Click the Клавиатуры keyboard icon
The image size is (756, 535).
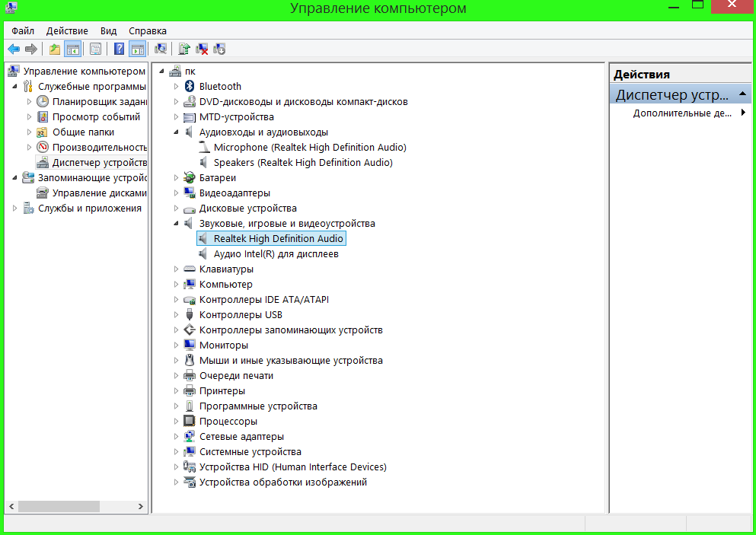coord(190,269)
